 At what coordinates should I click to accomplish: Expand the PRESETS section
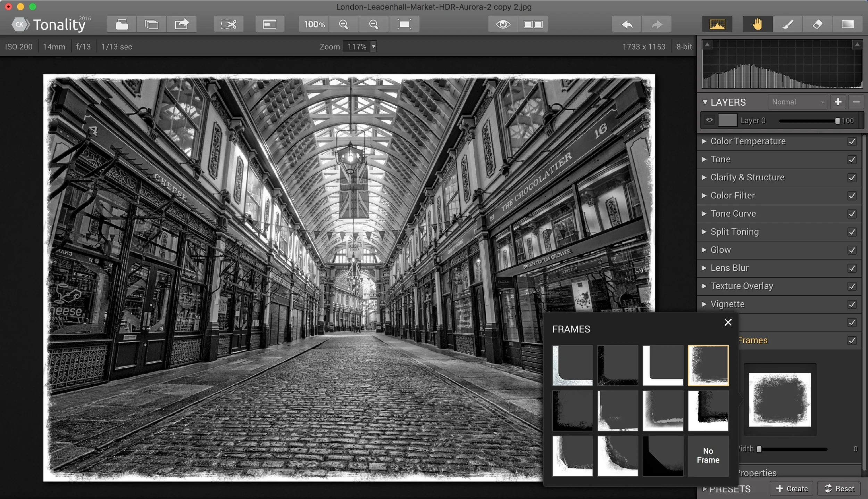[x=704, y=489]
